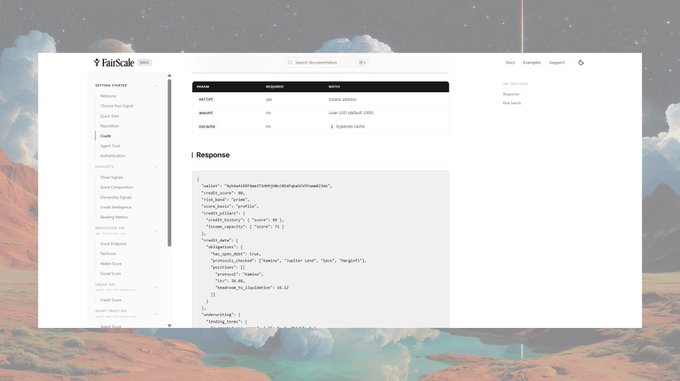The height and width of the screenshot is (381, 680).
Task: Click the "risk_band": "prime" line in the JSON response
Action: pos(225,199)
